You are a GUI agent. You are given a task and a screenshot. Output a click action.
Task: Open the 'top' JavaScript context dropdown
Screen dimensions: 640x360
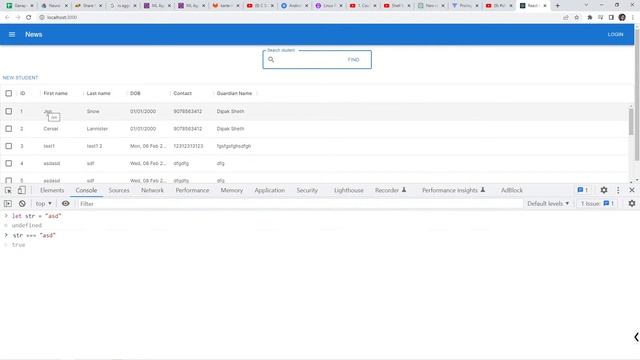pos(44,203)
